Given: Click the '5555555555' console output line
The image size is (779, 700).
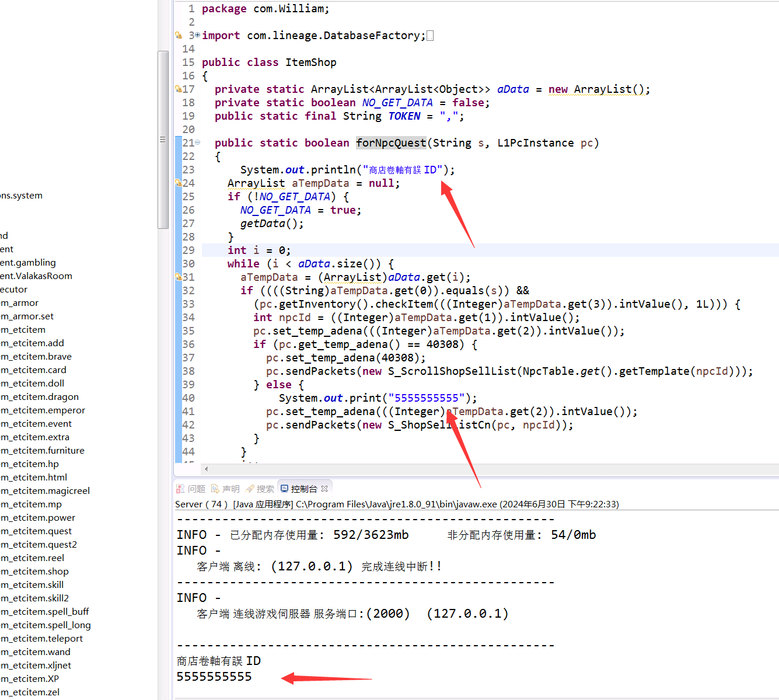Looking at the screenshot, I should click(214, 677).
